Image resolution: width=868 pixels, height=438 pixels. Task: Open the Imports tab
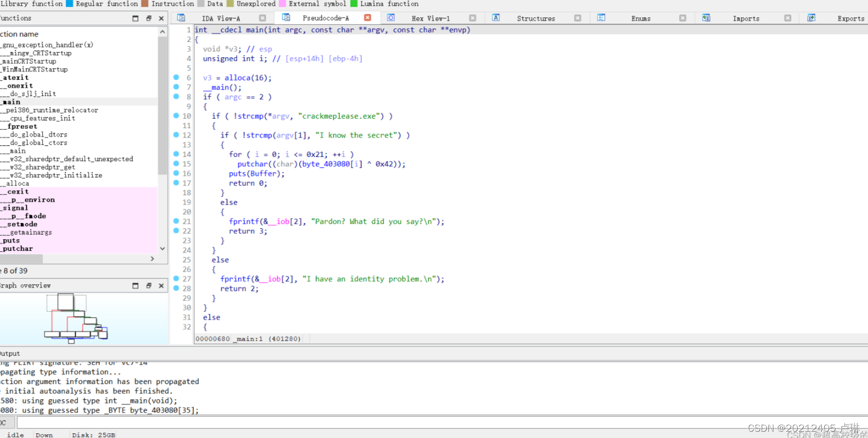click(x=746, y=18)
